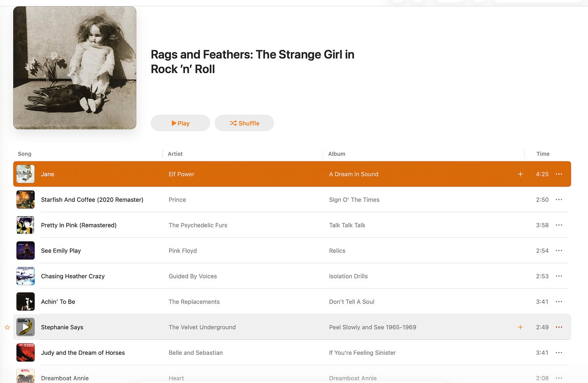The height and width of the screenshot is (383, 588).
Task: Sort by the Time column header
Action: (543, 154)
